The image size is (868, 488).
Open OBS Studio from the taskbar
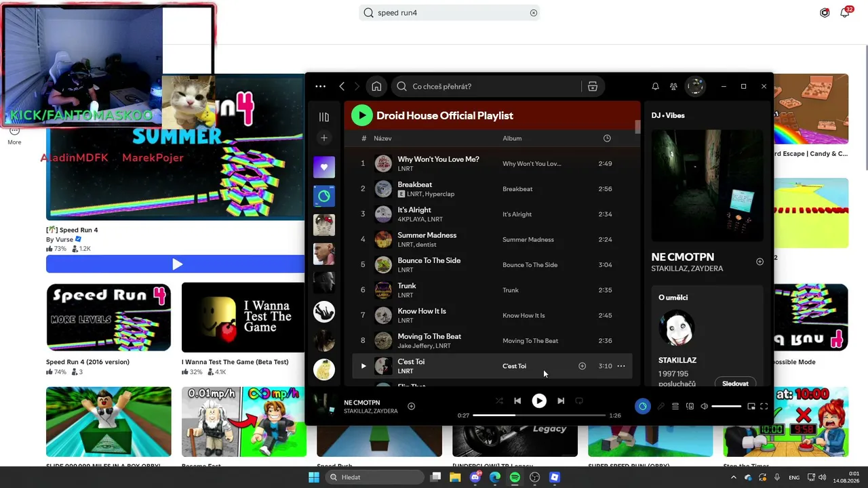534,477
